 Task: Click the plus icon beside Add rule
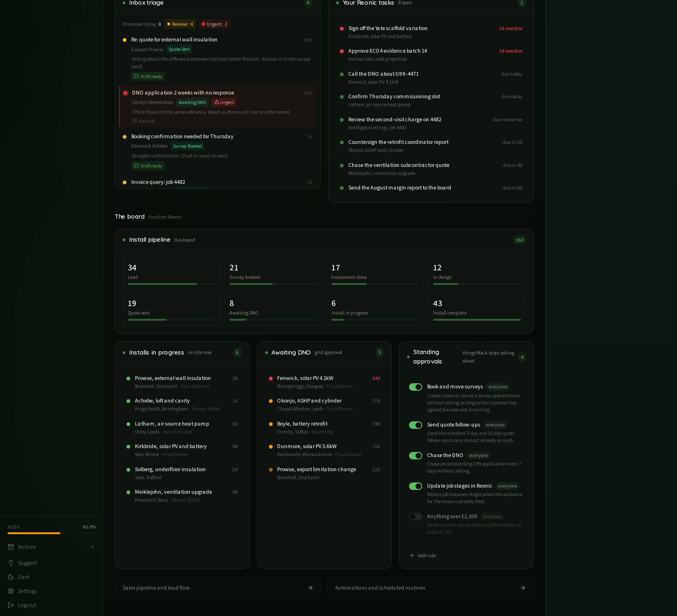click(412, 556)
